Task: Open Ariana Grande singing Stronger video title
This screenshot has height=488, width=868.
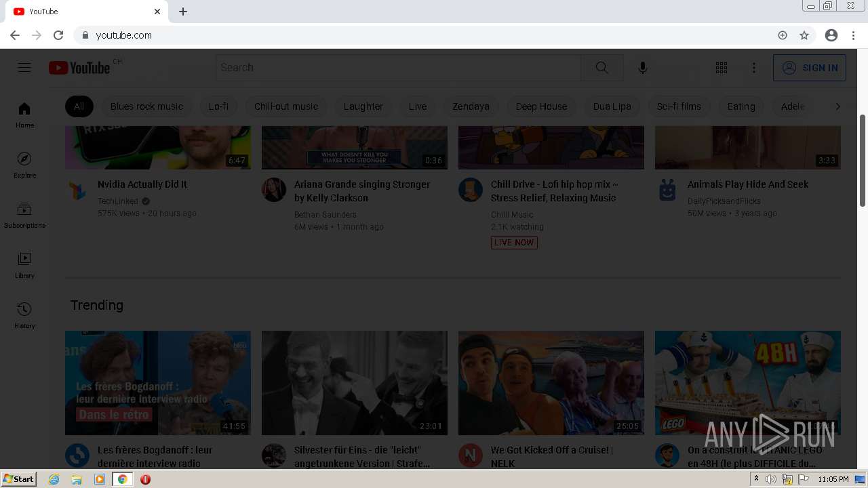Action: point(362,191)
